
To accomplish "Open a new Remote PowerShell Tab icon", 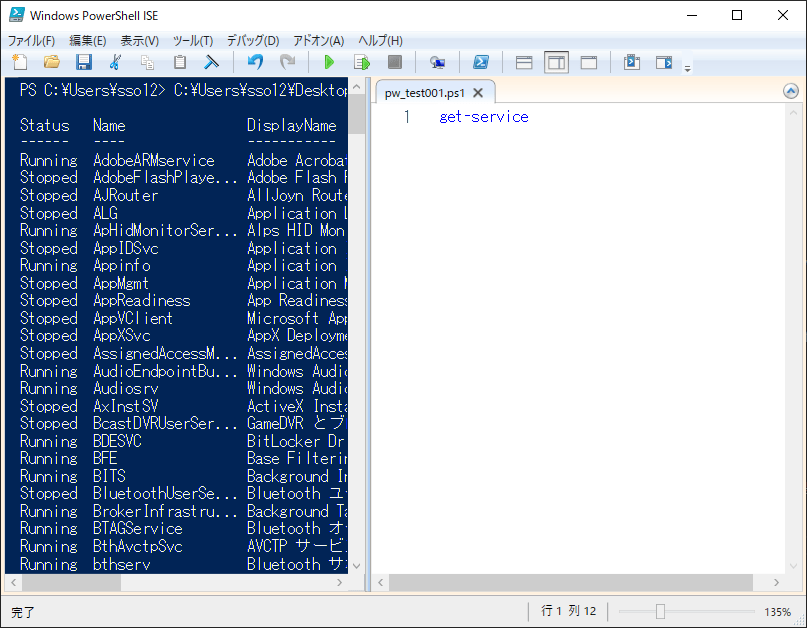I will tap(438, 62).
